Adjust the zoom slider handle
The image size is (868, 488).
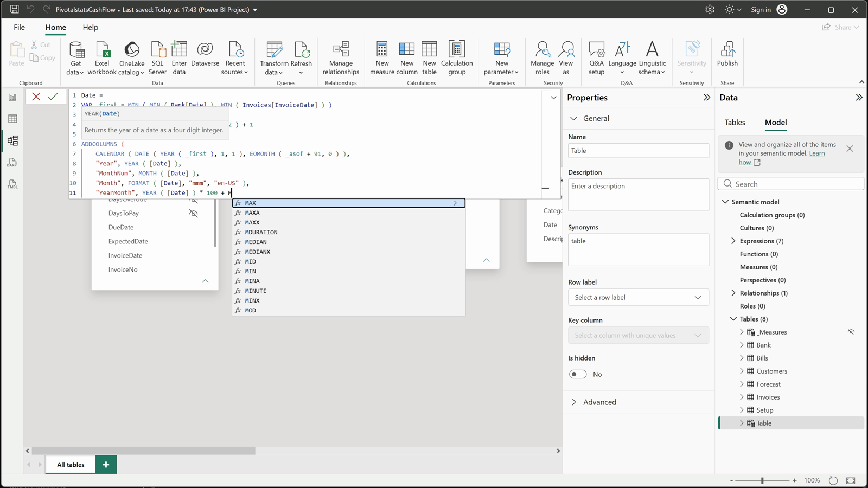pyautogui.click(x=762, y=480)
